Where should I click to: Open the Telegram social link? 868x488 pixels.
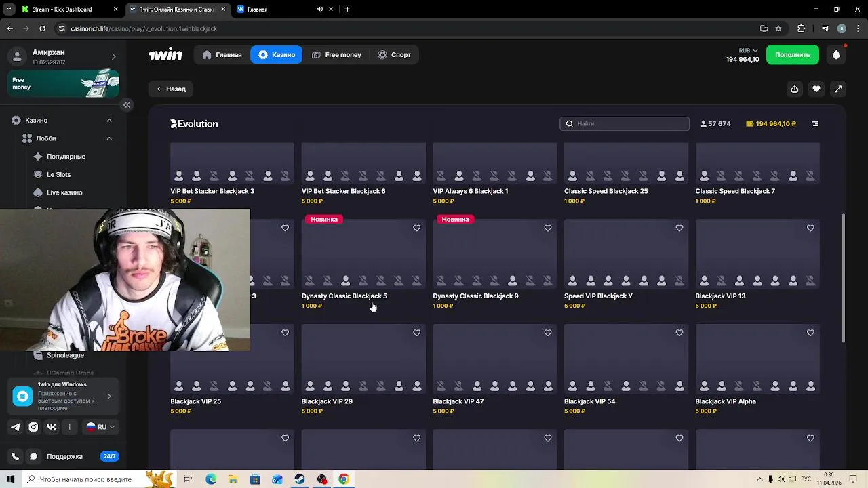16,427
